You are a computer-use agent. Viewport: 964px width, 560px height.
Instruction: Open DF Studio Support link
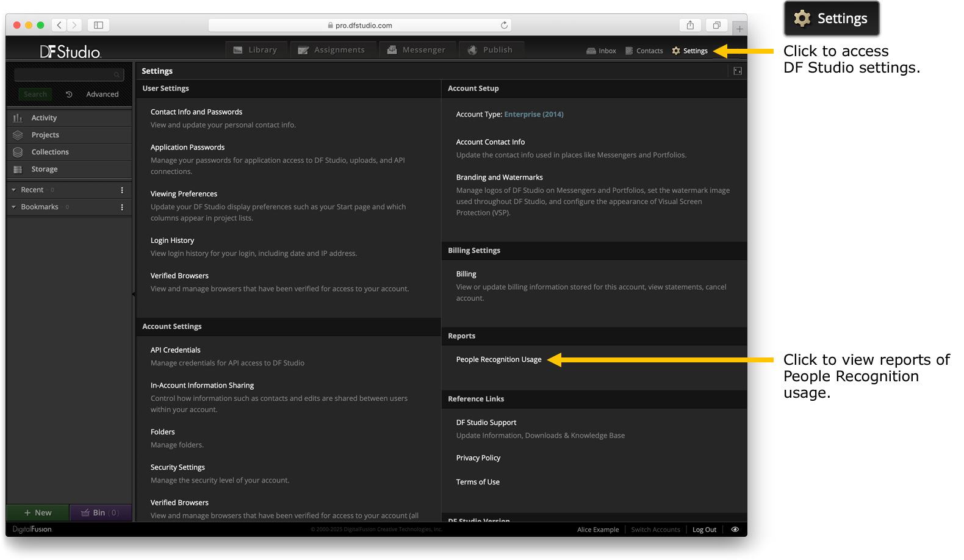coord(486,423)
